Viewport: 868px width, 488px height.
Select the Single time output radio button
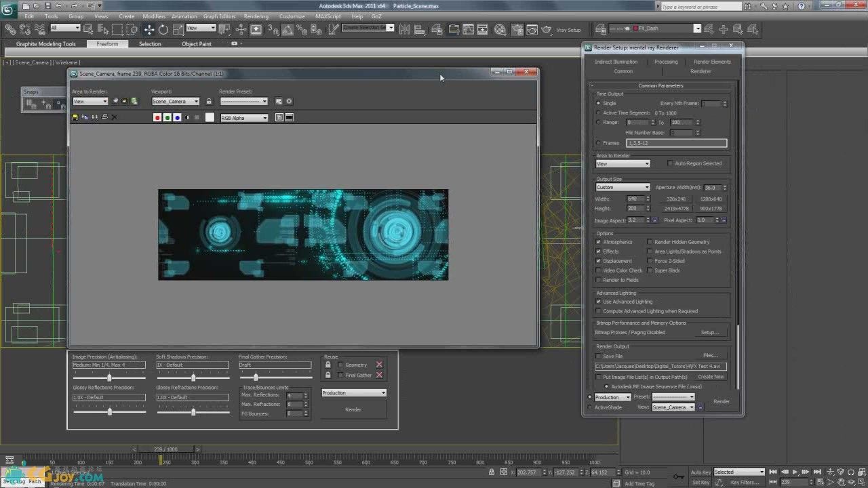pyautogui.click(x=598, y=103)
